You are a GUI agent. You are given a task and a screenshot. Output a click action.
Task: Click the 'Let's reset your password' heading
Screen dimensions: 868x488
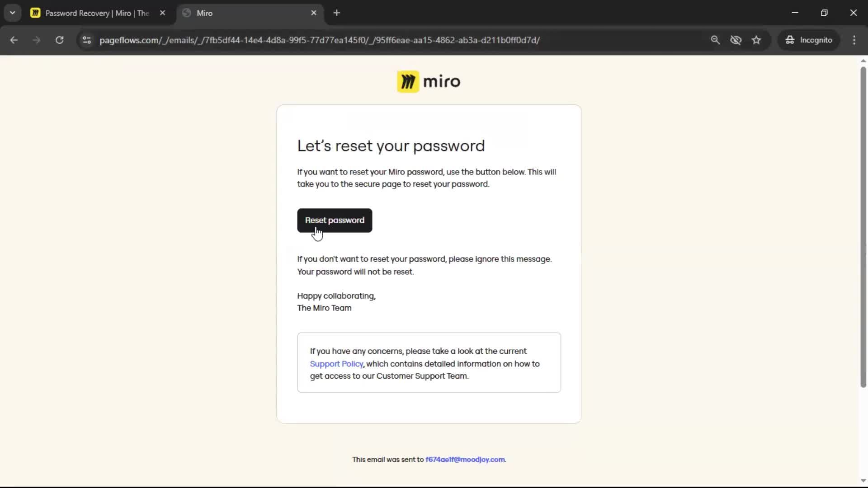click(391, 146)
